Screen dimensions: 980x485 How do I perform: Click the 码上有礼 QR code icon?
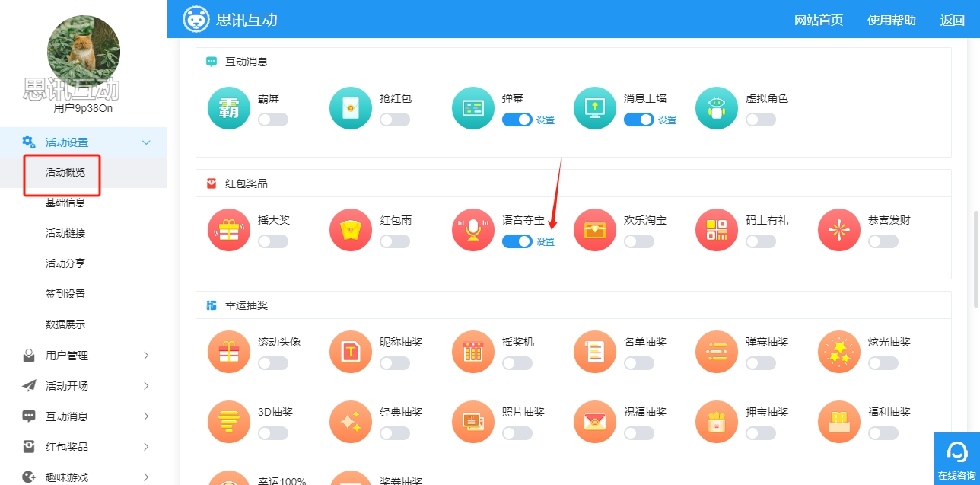[717, 230]
